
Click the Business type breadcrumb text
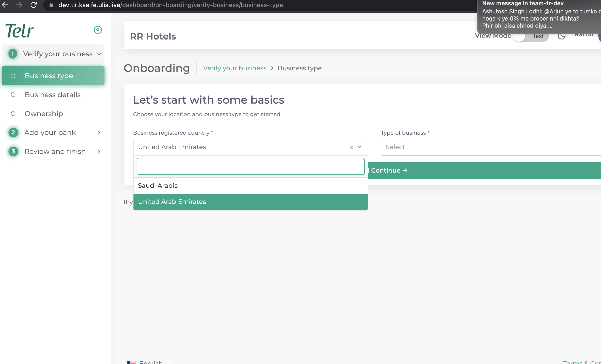point(300,68)
